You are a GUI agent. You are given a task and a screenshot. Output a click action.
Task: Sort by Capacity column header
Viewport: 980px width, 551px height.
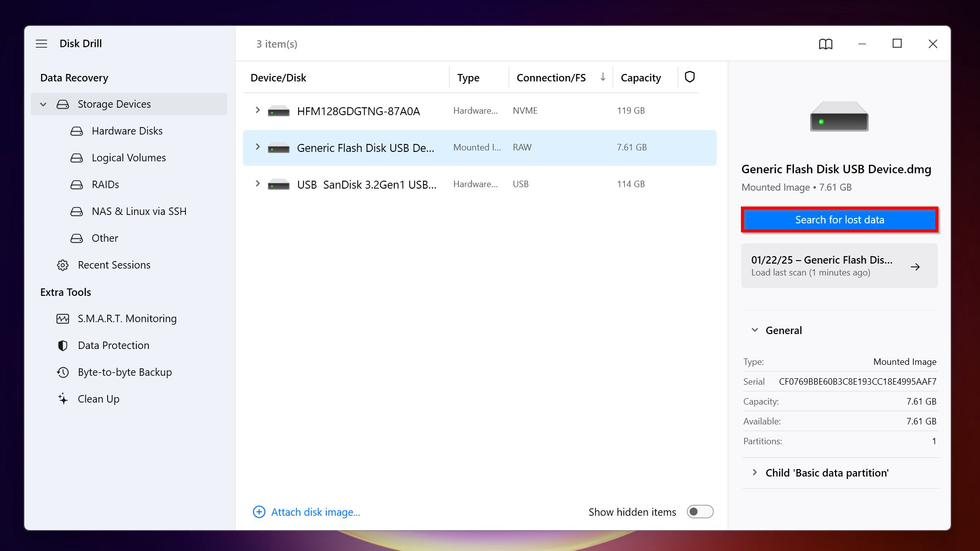(641, 77)
